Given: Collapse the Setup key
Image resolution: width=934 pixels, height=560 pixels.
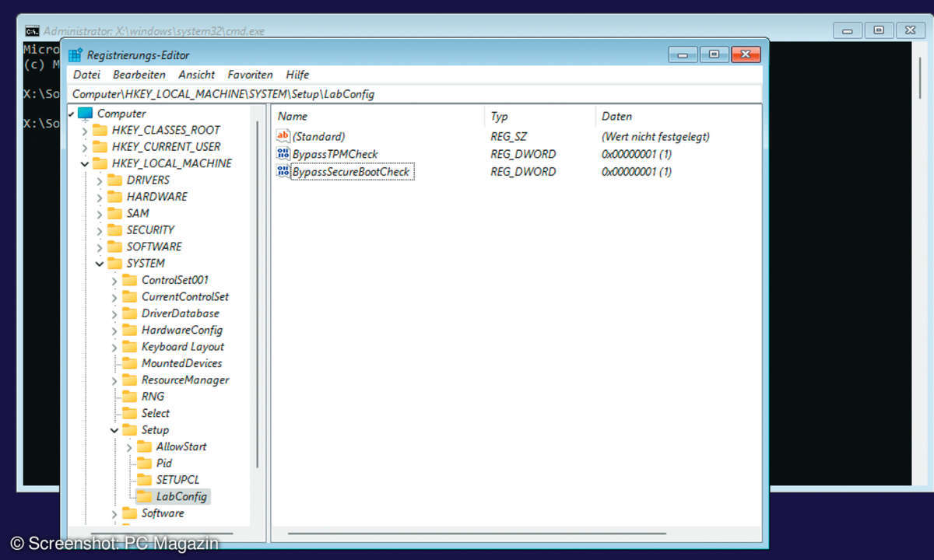Looking at the screenshot, I should [114, 430].
